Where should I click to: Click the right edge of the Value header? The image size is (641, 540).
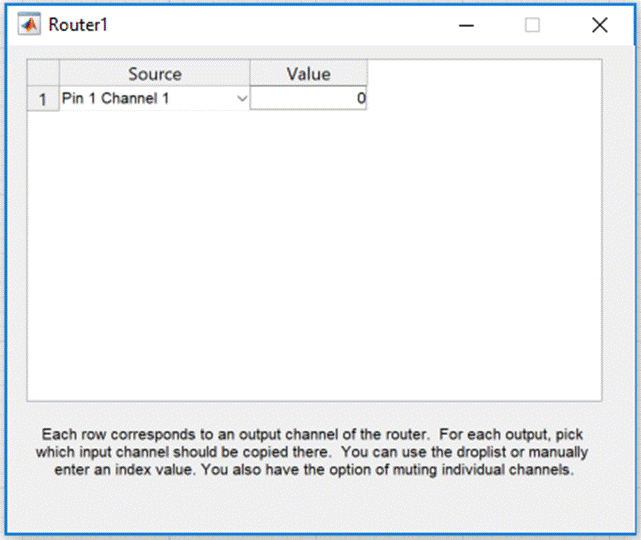(x=367, y=74)
